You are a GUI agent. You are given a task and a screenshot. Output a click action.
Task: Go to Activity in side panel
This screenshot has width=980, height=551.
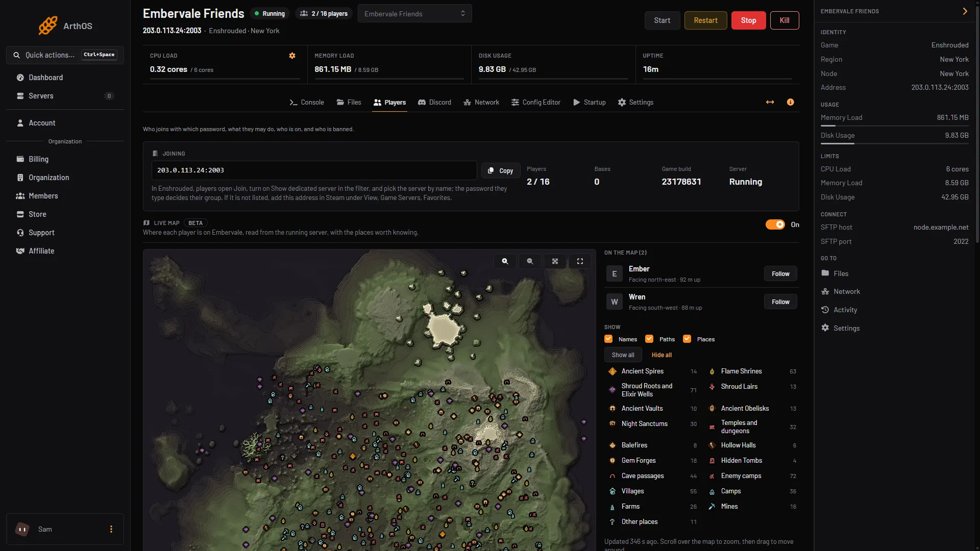point(839,310)
